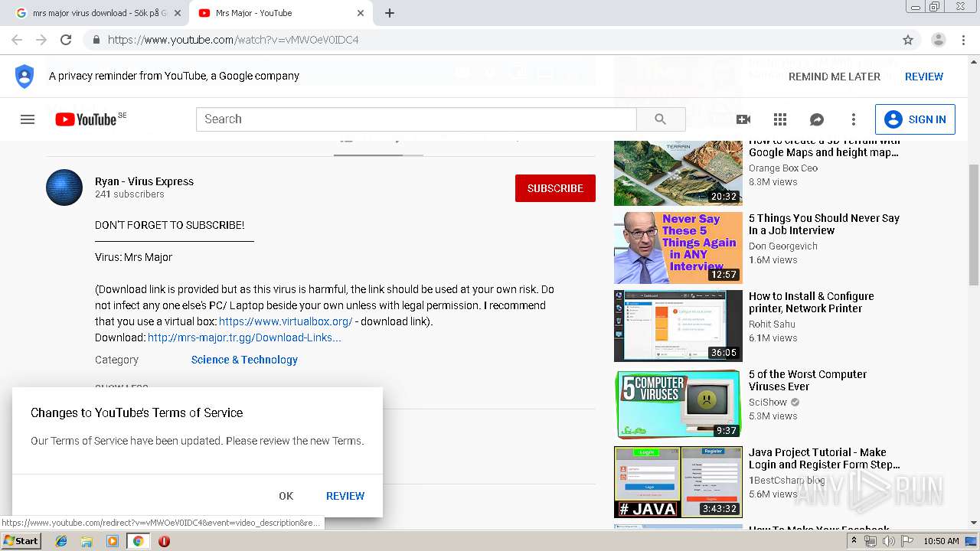
Task: Open the Chrome three-dot menu
Action: click(962, 40)
